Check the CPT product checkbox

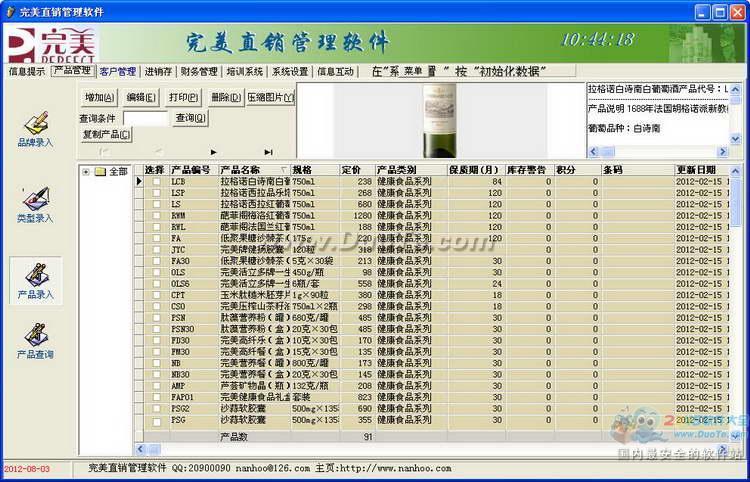156,295
